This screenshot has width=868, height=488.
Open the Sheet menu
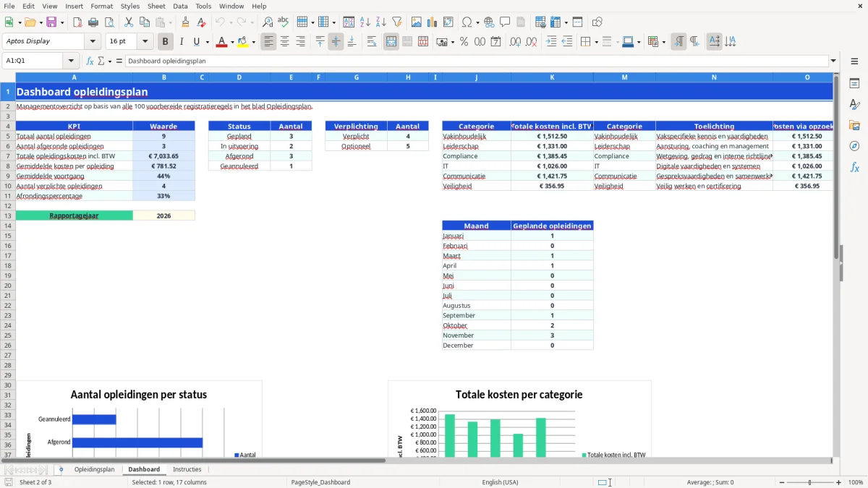coord(156,6)
